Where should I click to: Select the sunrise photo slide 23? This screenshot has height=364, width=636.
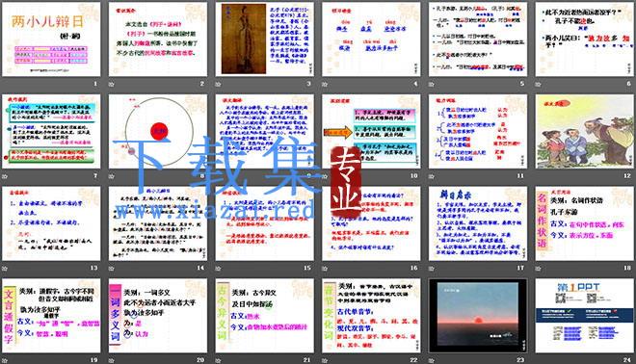tap(478, 316)
